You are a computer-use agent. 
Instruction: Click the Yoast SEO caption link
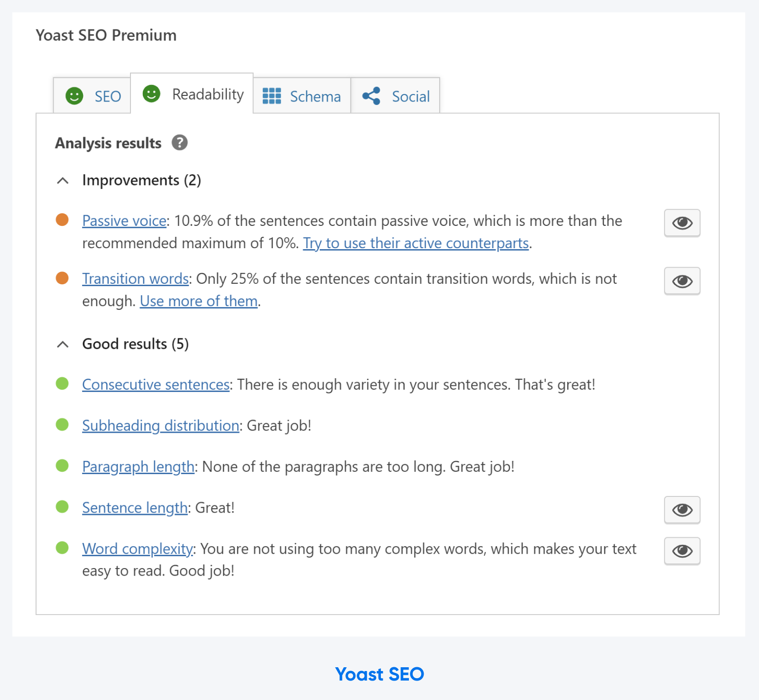[379, 674]
